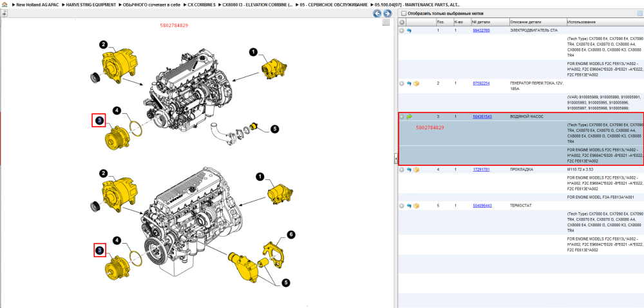The width and height of the screenshot is (644, 308).
Task: Select callout 2 in upper engine diagram
Action: coord(103,44)
